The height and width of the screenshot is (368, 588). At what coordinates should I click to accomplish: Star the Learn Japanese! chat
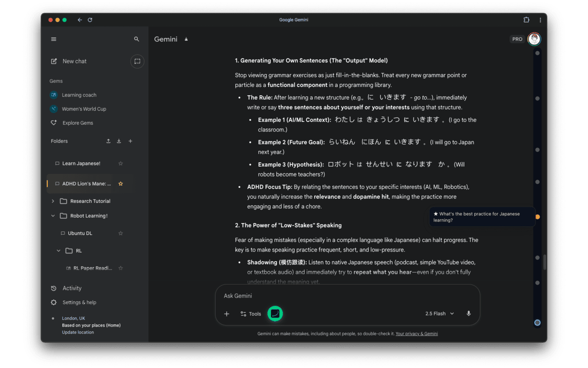click(x=121, y=163)
